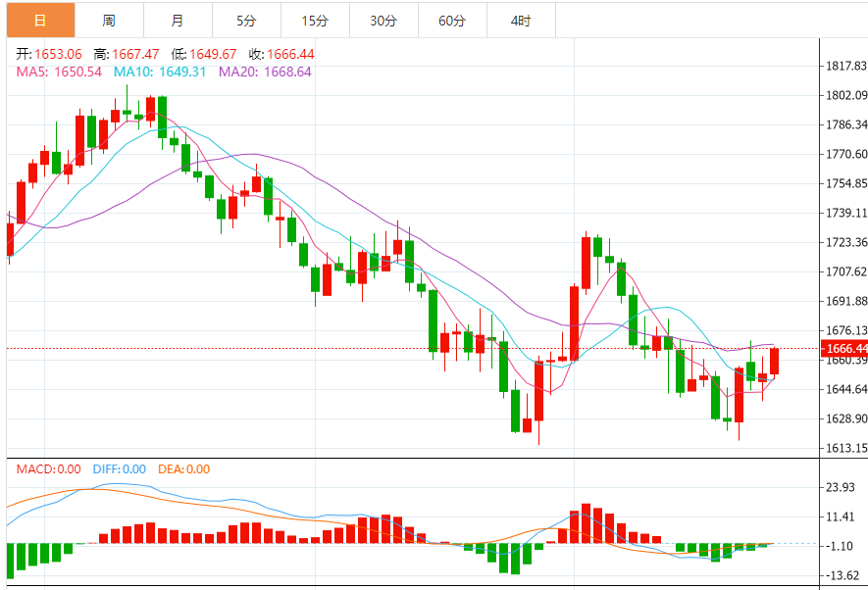Switch to the 月 monthly tab
The width and height of the screenshot is (868, 590).
pos(178,21)
